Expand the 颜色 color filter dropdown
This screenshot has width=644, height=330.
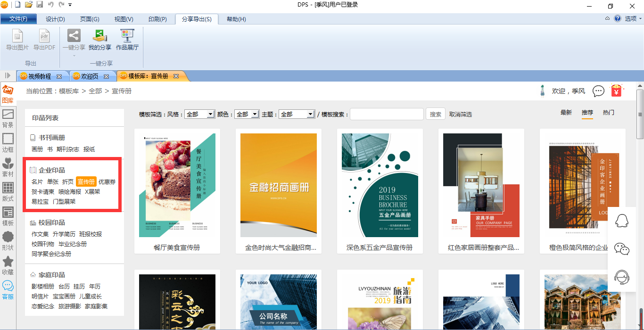coord(247,114)
